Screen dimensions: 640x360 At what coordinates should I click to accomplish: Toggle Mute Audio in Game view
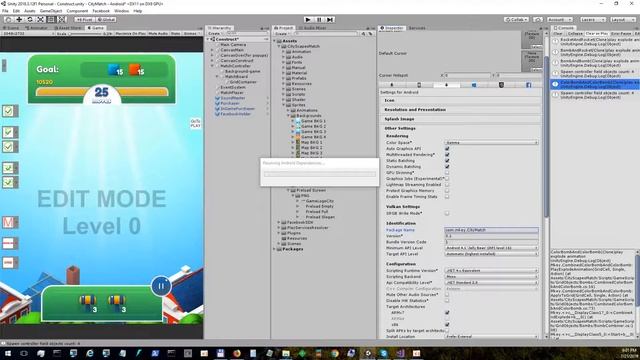[158, 33]
